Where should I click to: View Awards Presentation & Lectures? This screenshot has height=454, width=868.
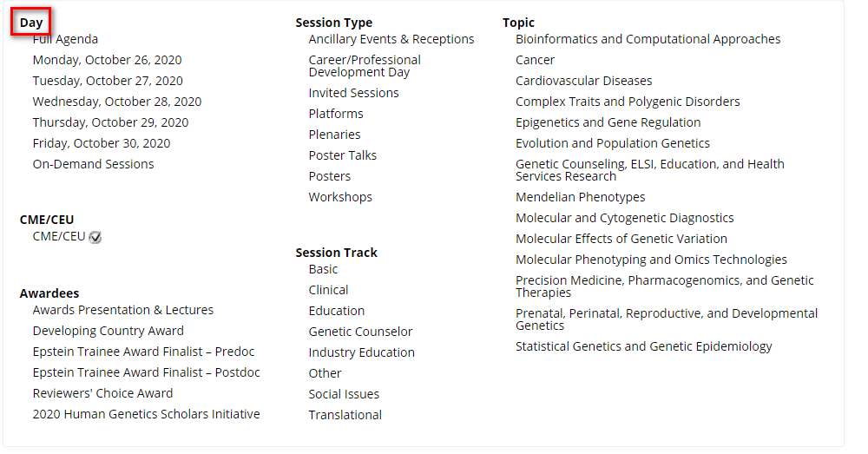(x=122, y=310)
